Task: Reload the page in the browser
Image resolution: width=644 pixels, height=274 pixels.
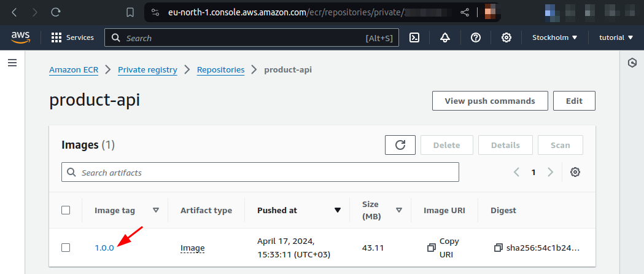Action: pyautogui.click(x=56, y=13)
